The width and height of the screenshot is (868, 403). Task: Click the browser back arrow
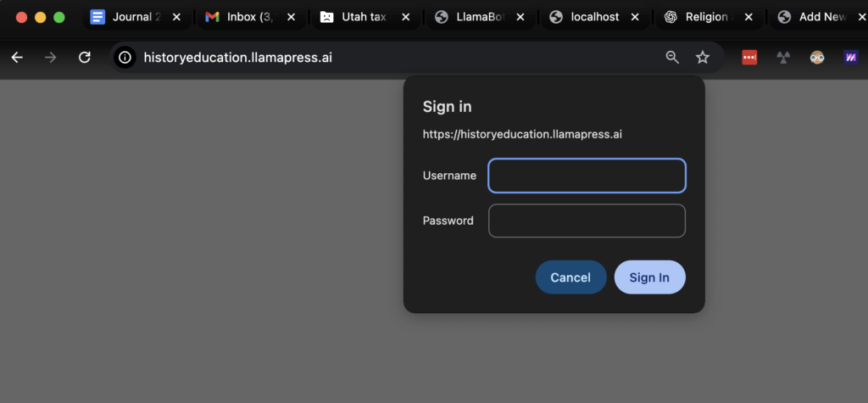pyautogui.click(x=17, y=57)
